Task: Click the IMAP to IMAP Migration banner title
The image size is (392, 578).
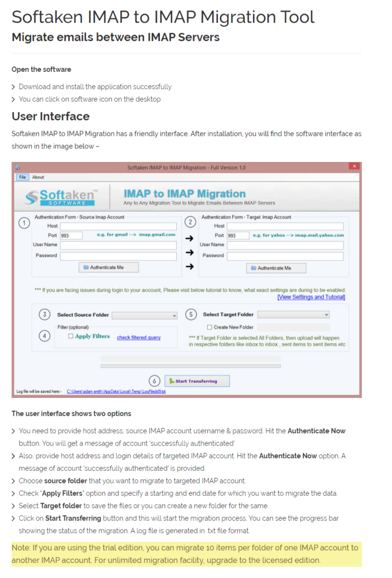Action: pos(185,194)
